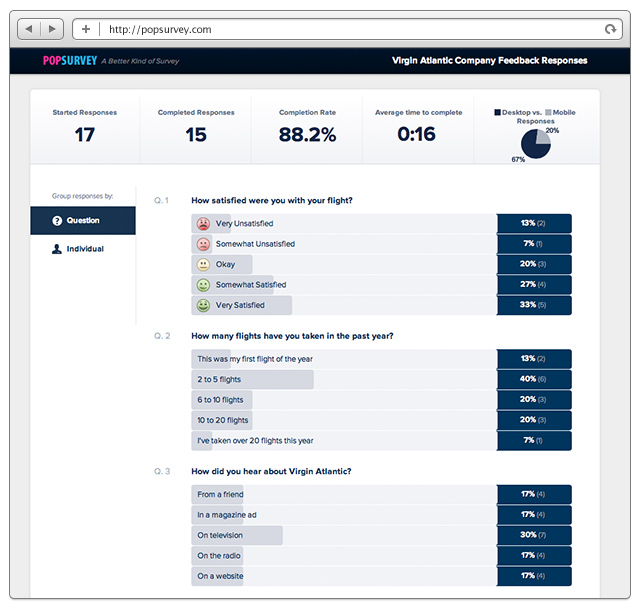Click the average time value 0:16
Viewport: 640px width, 610px height.
(416, 134)
